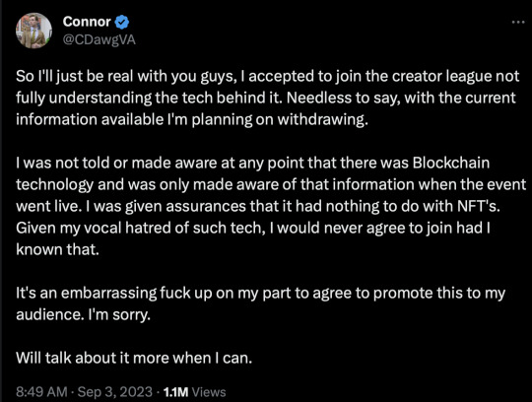Click the word NFT's in the tweet
This screenshot has width=532, height=402.
479,206
